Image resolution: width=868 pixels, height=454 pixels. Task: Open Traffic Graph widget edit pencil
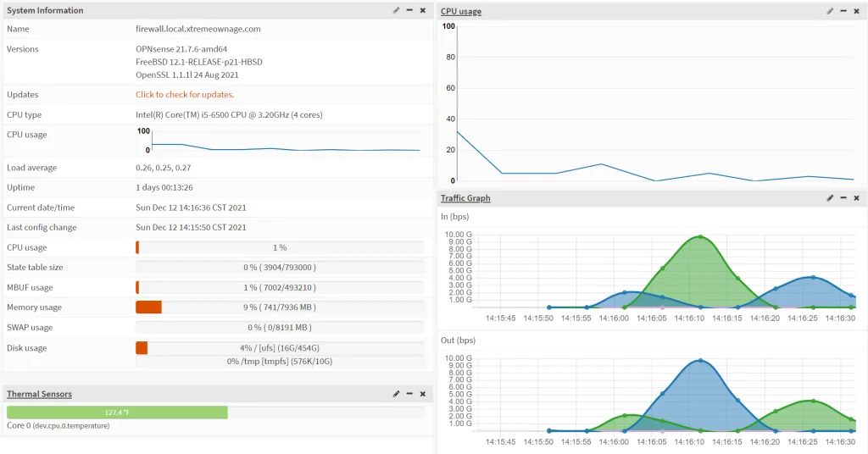tap(830, 198)
